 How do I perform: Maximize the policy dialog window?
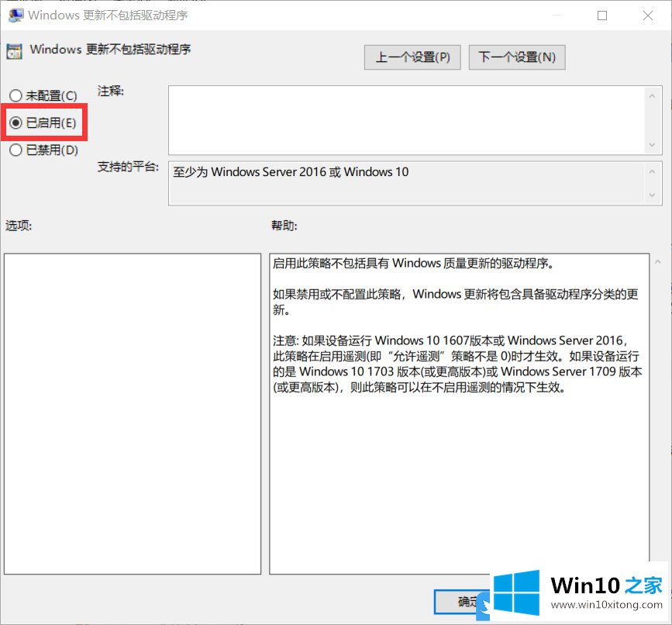602,16
